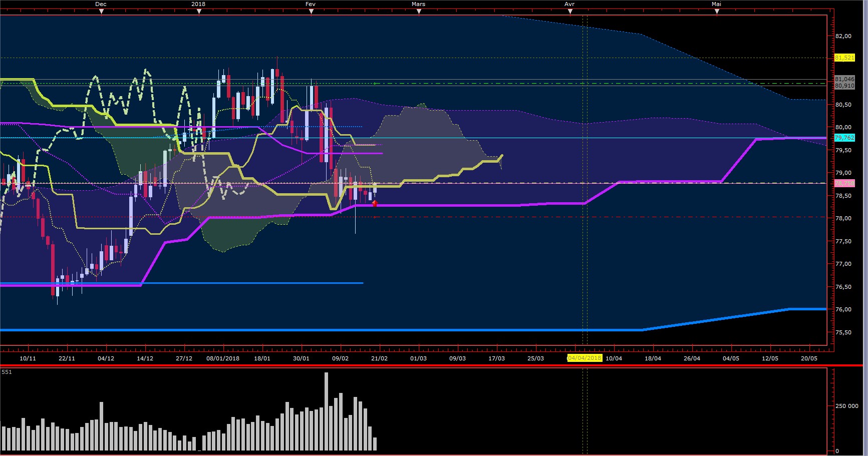This screenshot has width=868, height=456.
Task: Click the 77,50 price axis label
Action: point(843,241)
